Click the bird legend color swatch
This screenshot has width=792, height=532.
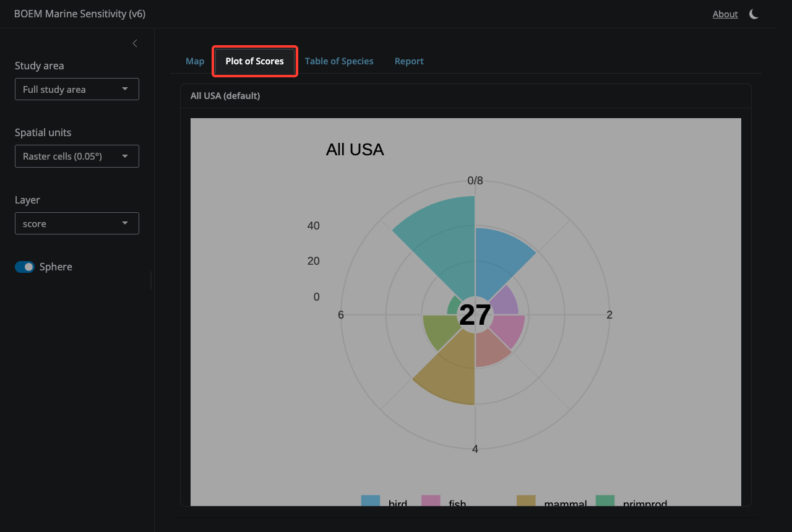click(371, 500)
